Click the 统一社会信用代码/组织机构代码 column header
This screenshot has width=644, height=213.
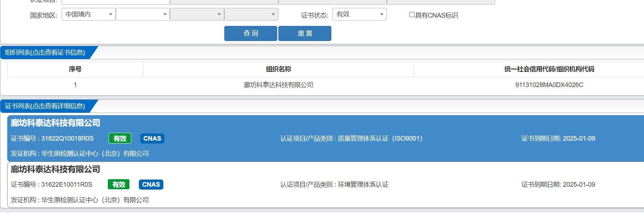tap(549, 69)
